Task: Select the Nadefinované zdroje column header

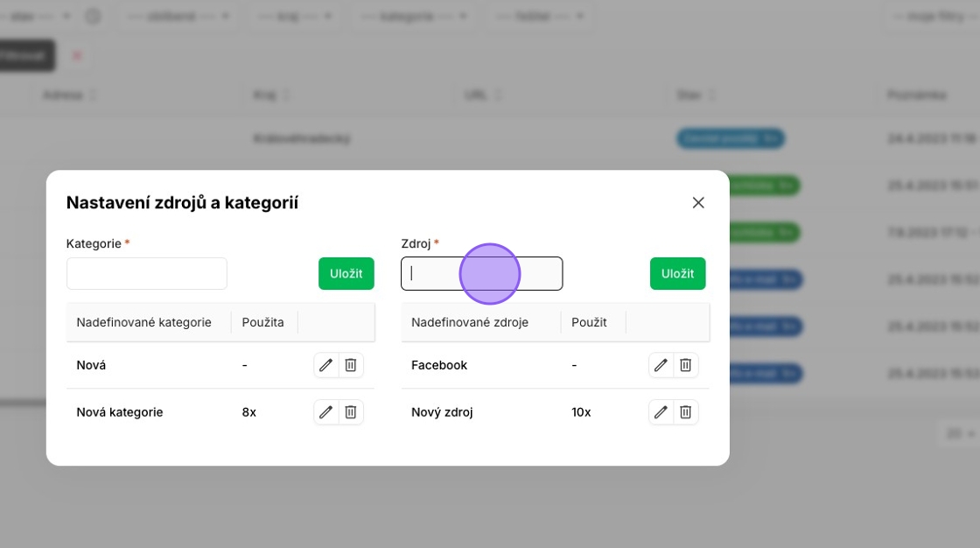Action: (470, 322)
